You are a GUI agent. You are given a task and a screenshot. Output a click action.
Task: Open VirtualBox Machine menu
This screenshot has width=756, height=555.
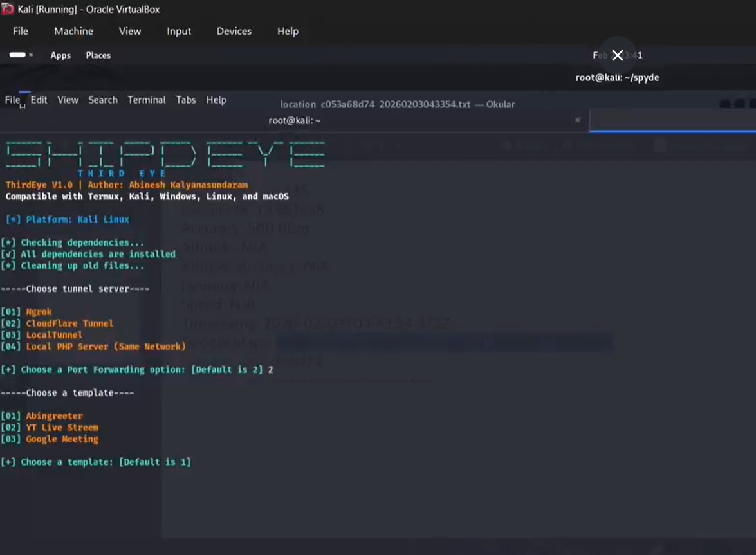coord(73,31)
